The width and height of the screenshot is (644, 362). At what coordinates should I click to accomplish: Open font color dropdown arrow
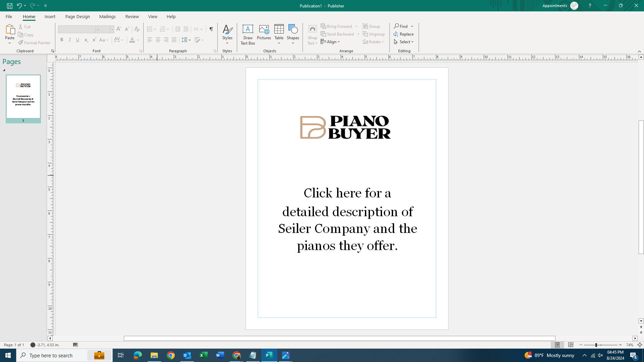138,40
